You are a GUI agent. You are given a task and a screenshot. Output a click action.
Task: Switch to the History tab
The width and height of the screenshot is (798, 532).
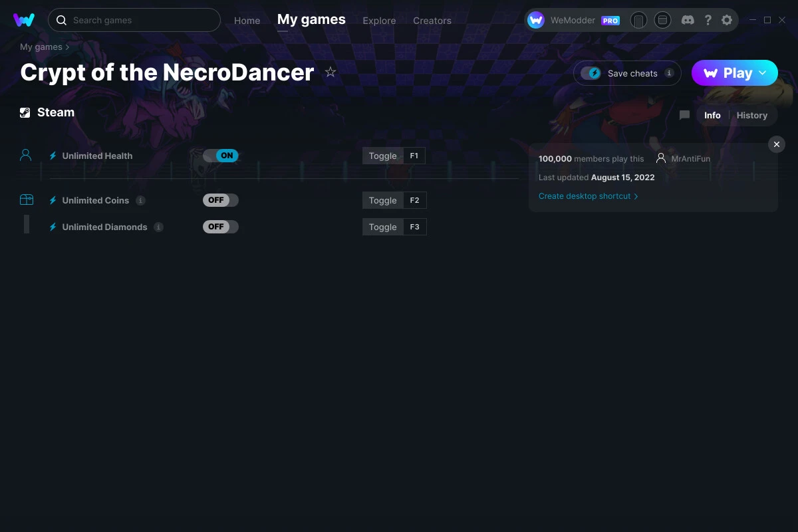coord(751,115)
